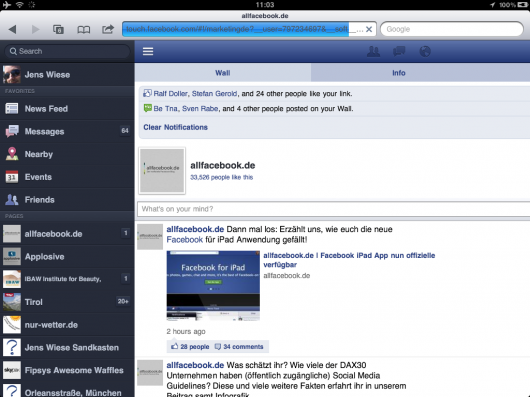Open Tirol page in sidebar
530x397 pixels.
point(67,302)
